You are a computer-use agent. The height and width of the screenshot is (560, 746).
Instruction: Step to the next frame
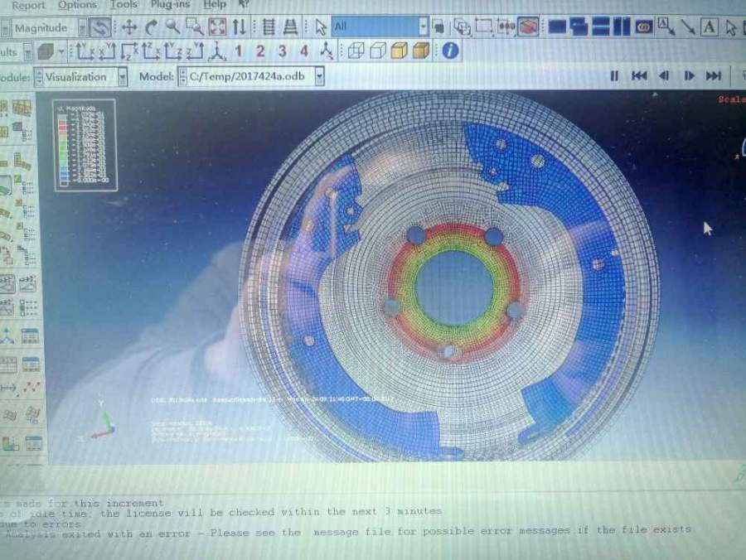tap(689, 76)
